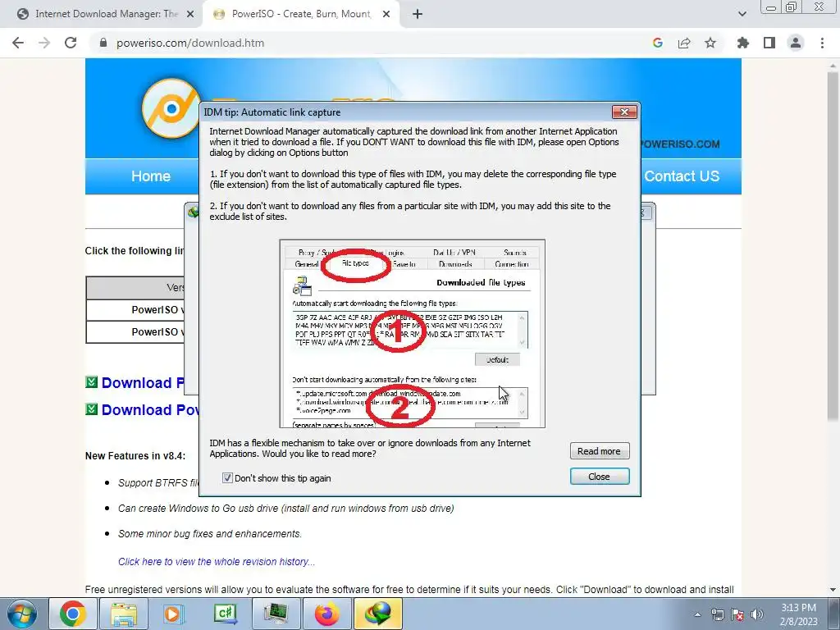Open the Windows Start button

[x=21, y=614]
